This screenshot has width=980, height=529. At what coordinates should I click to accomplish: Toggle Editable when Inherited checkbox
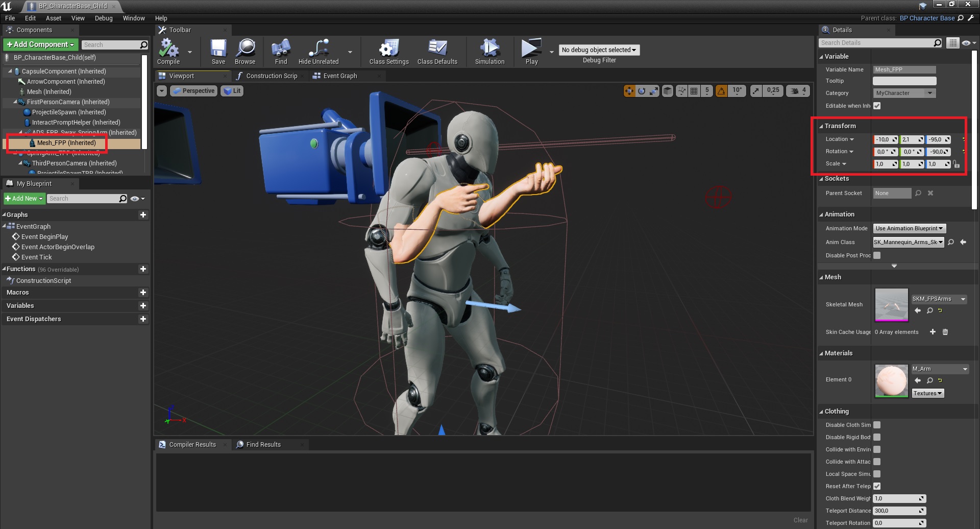click(x=877, y=106)
